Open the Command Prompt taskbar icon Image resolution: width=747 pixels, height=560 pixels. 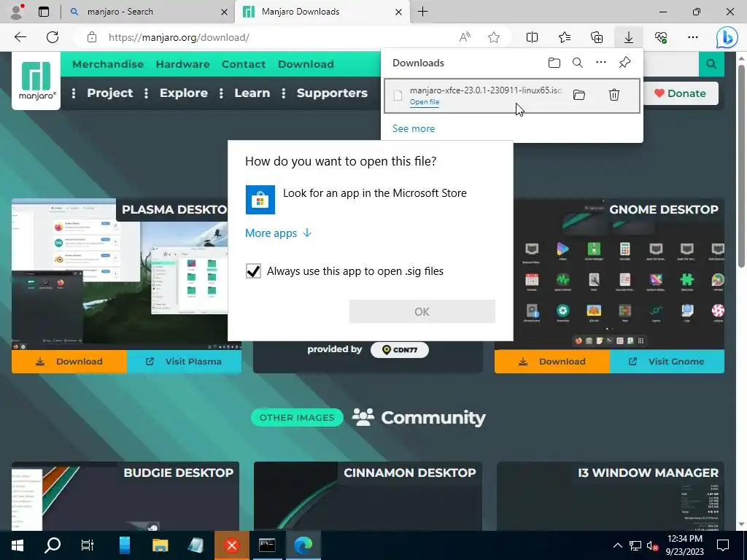click(267, 545)
